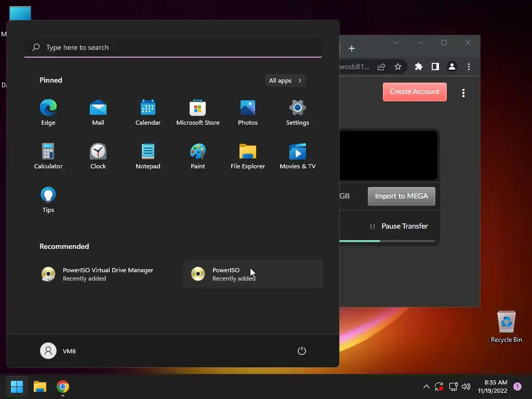The height and width of the screenshot is (399, 532).
Task: Open Chrome three-dot menu
Action: click(469, 67)
